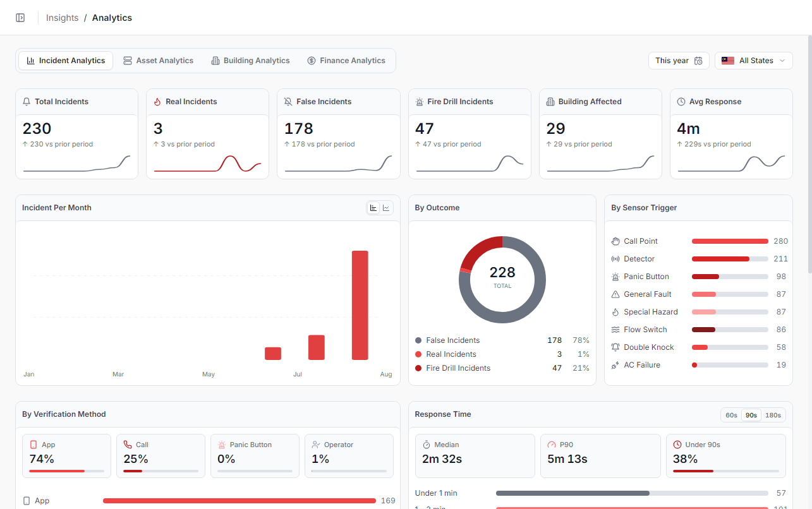Click the General Fault warning triangle icon
Screen dimensions: 812x509
tap(615, 294)
